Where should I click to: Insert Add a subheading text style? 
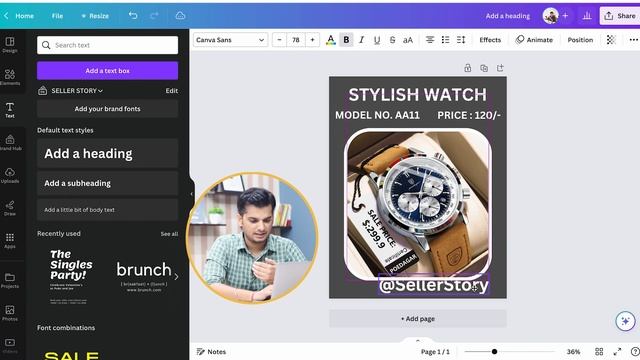click(107, 183)
